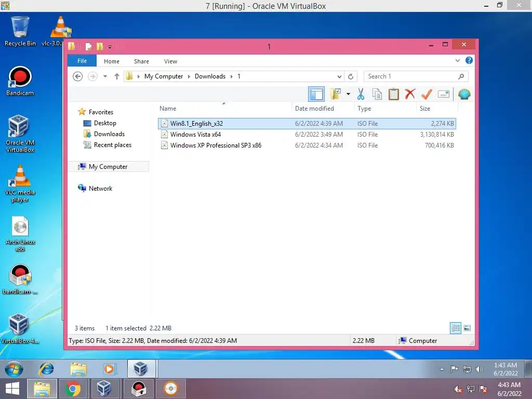
Task: Launch Internet Explorer from Windows 7 taskbar
Action: click(x=46, y=369)
